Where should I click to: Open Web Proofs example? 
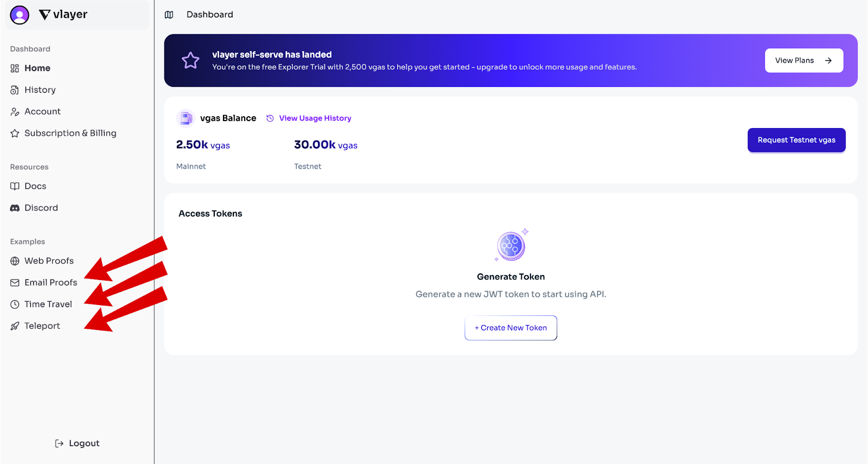click(x=49, y=261)
